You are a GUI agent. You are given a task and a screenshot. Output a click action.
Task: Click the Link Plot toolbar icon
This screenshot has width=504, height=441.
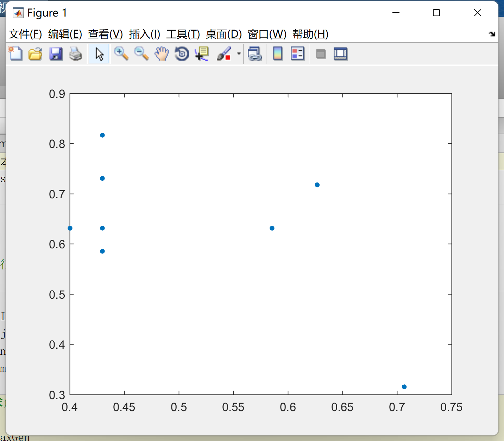point(254,54)
